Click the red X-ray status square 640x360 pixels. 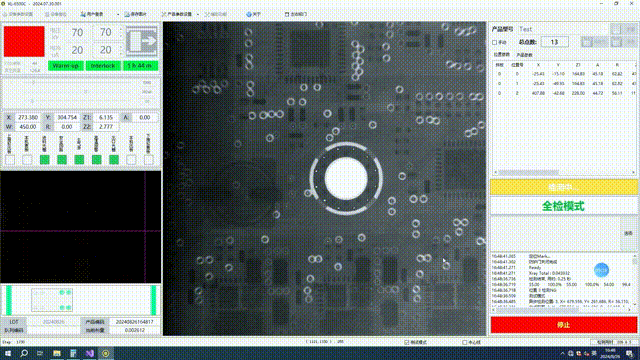click(24, 41)
